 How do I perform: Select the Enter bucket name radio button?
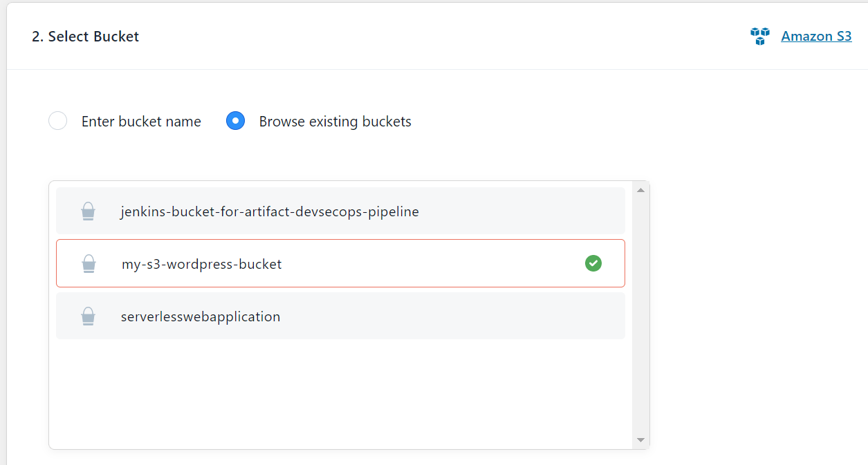(57, 120)
